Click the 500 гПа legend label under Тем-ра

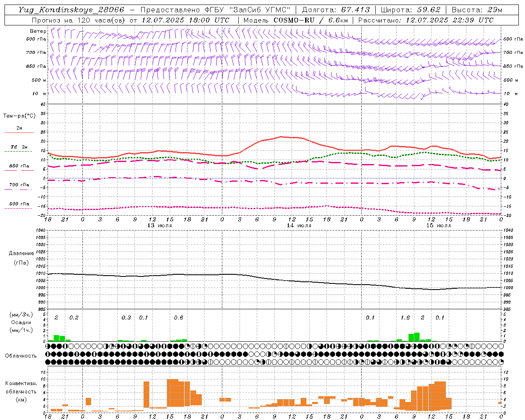pyautogui.click(x=19, y=204)
